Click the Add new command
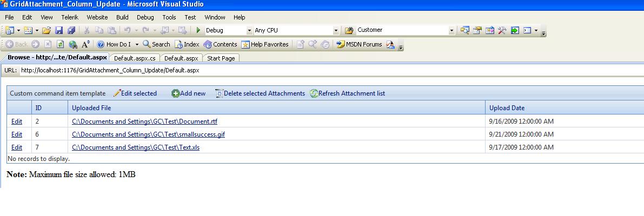The height and width of the screenshot is (216, 644). (x=189, y=93)
